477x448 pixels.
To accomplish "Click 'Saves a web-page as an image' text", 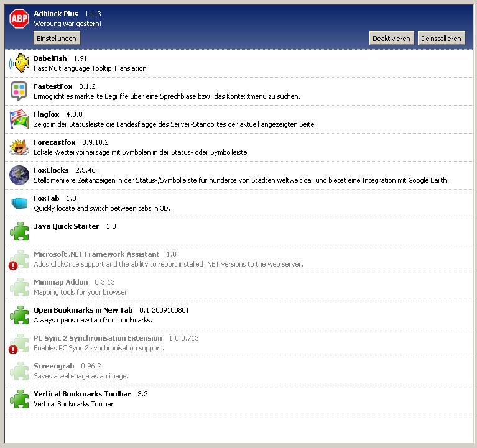I will 81,376.
